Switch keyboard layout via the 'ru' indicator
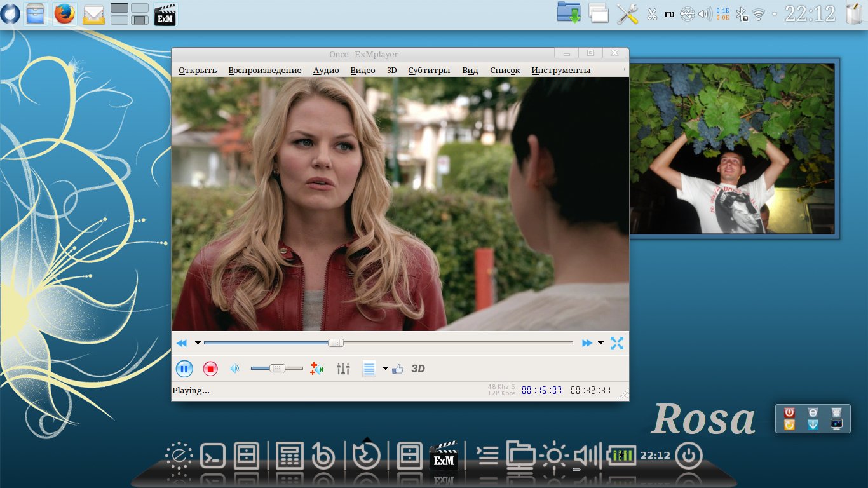868x488 pixels. coord(670,13)
